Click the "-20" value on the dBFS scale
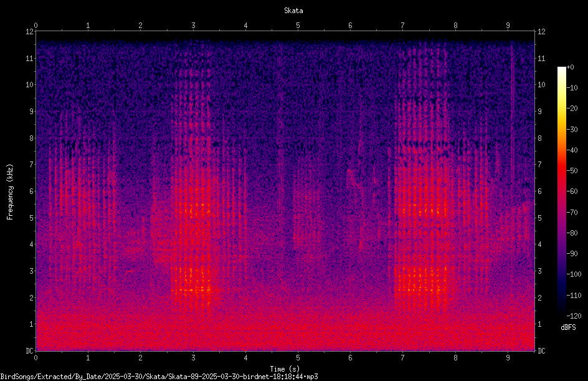588x381 pixels. click(572, 109)
